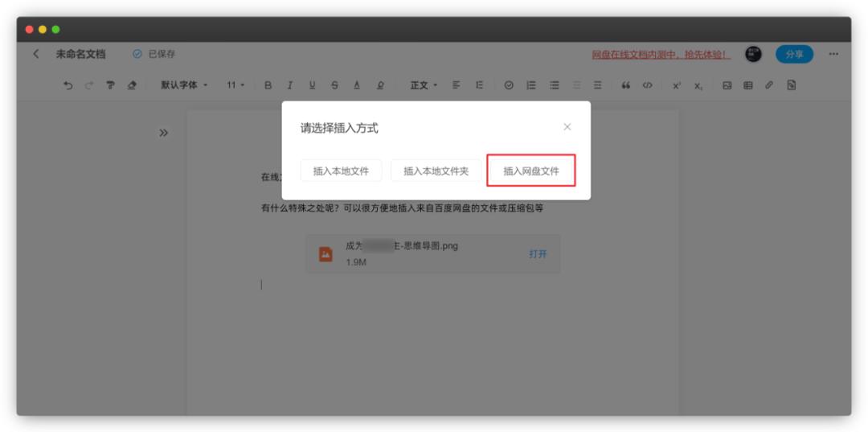Choose 插入网盘文件 option
This screenshot has height=432, width=868.
tap(531, 171)
